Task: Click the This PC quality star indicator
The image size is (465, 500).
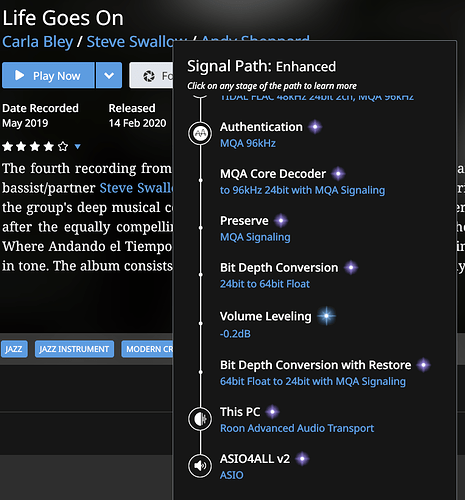Action: (272, 412)
